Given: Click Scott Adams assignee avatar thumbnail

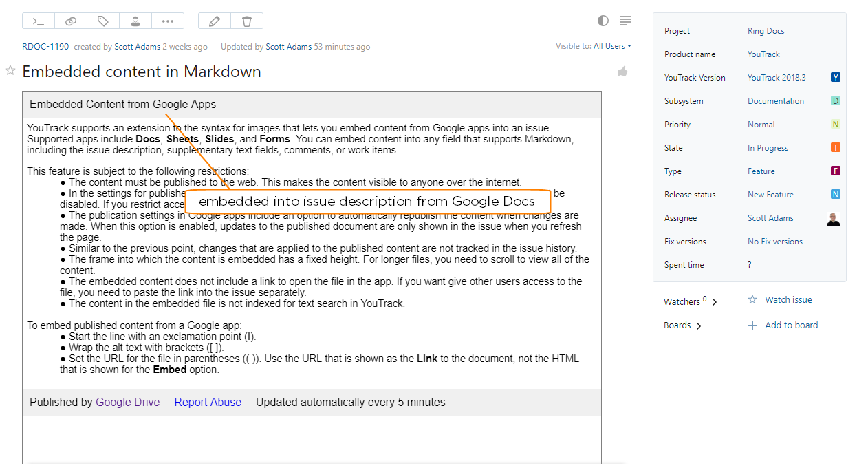Looking at the screenshot, I should [833, 218].
